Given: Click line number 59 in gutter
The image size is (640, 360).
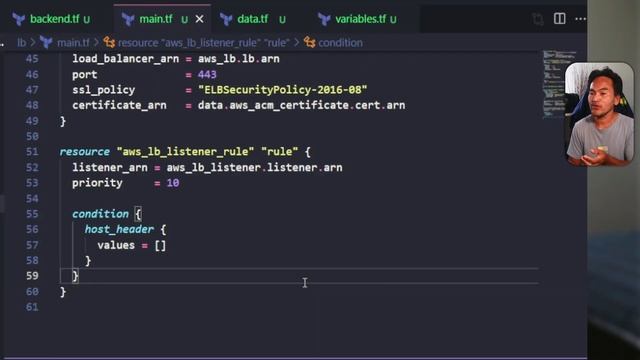Looking at the screenshot, I should [x=32, y=276].
